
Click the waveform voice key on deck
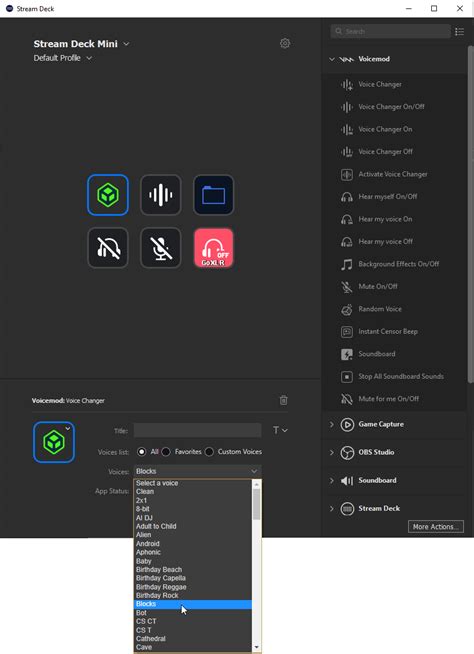coord(161,195)
